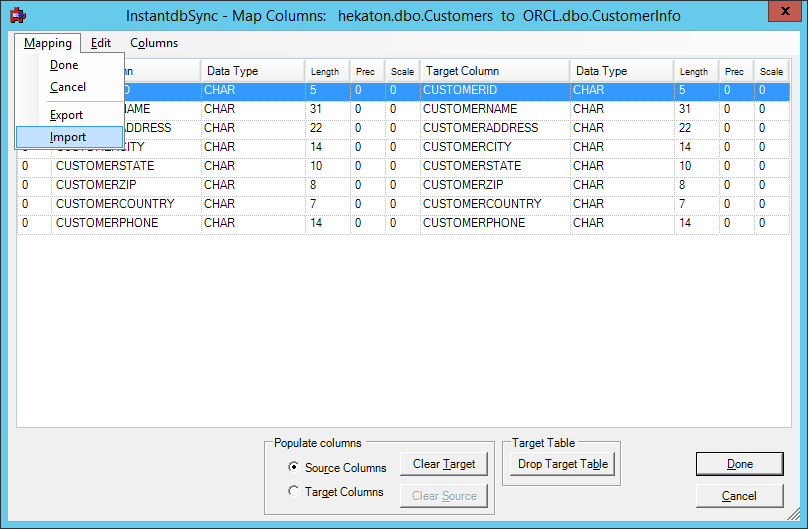
Task: Open the Mapping menu
Action: coord(48,43)
